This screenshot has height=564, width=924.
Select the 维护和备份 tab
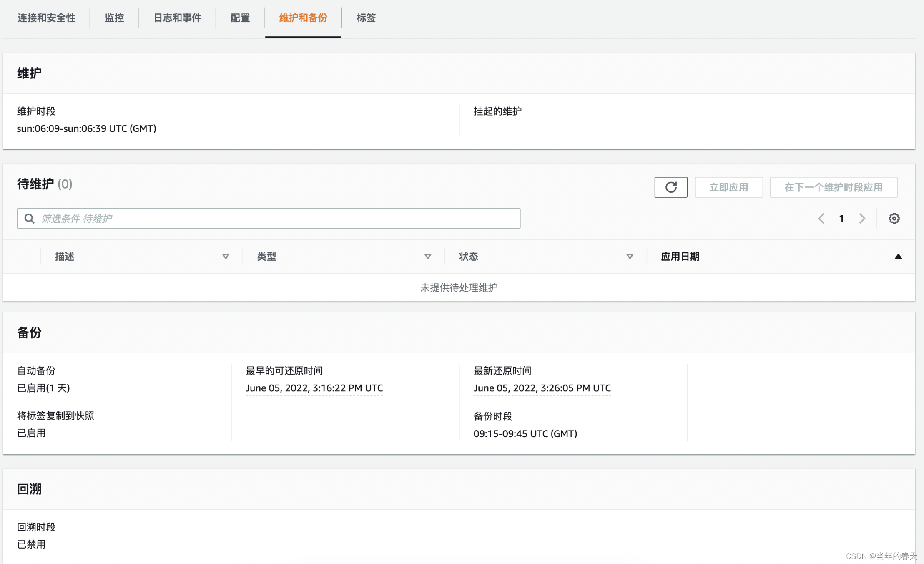coord(303,18)
